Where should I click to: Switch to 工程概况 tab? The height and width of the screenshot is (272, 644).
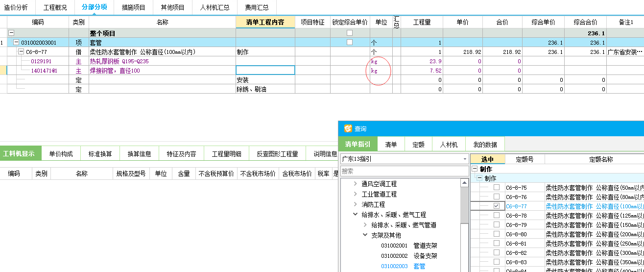(55, 7)
